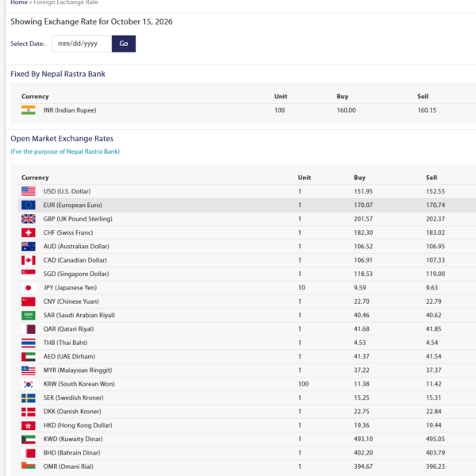476x476 pixels.
Task: Click the Select Date input field
Action: click(x=82, y=44)
